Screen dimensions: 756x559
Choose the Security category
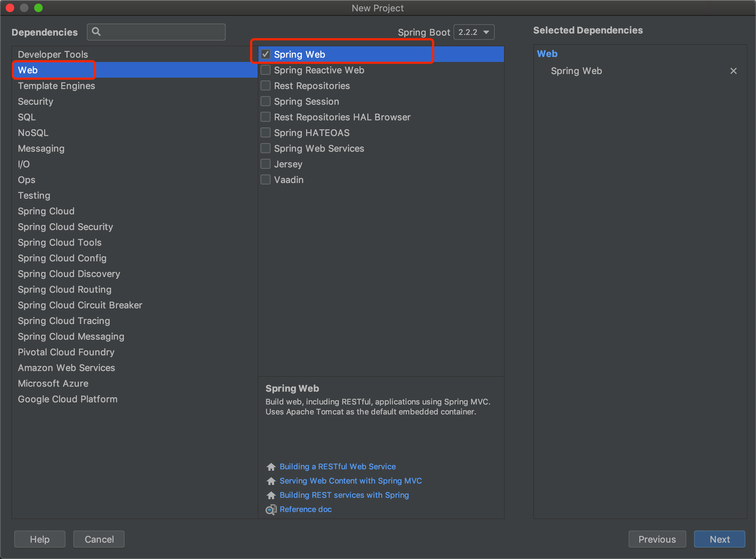[x=135, y=101]
